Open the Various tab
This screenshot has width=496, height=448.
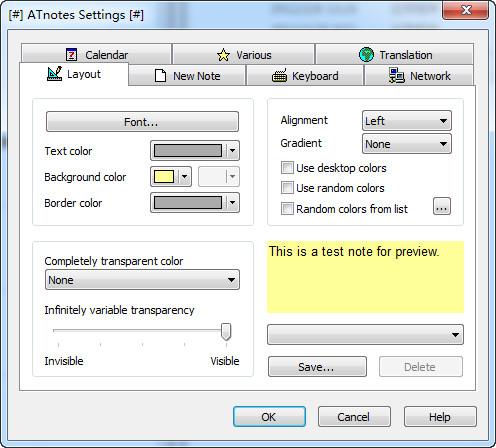click(244, 54)
